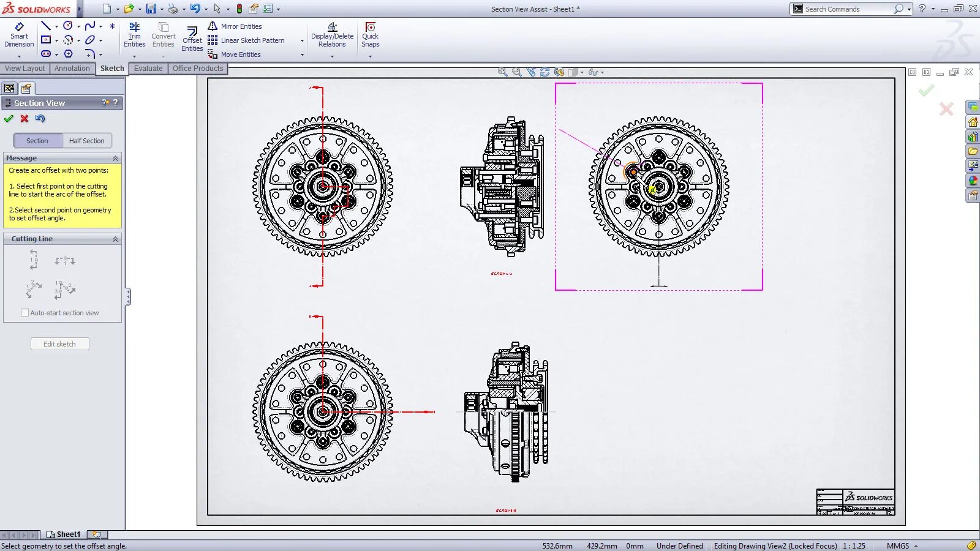
Task: Collapse the Message panel
Action: coord(115,157)
